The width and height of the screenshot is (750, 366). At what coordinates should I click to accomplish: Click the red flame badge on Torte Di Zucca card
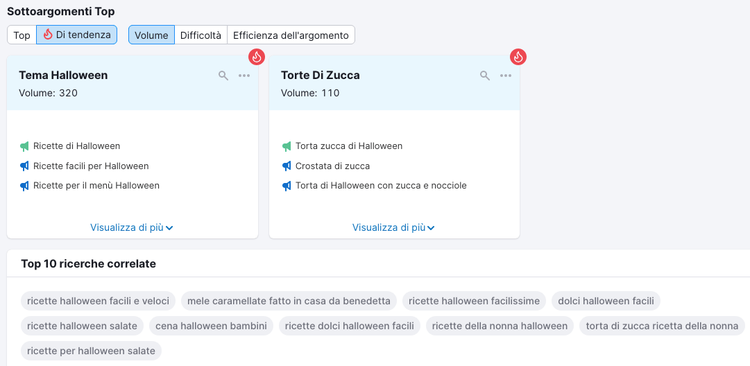pyautogui.click(x=518, y=57)
